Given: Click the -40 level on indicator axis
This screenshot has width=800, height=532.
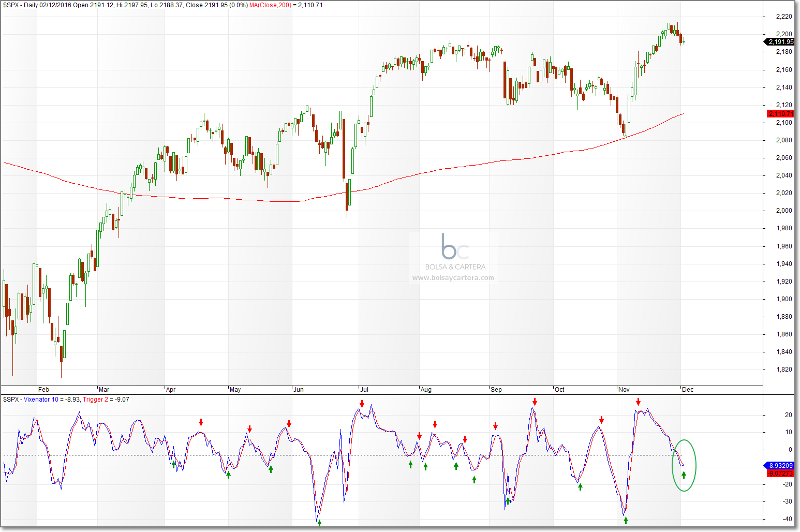Looking at the screenshot, I should click(788, 519).
